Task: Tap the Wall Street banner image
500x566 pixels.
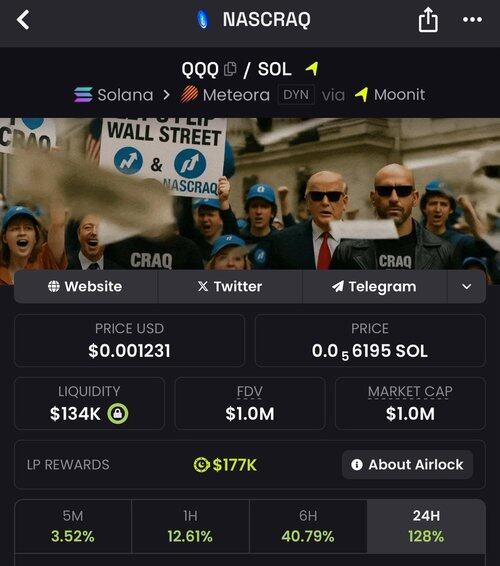Action: click(250, 194)
